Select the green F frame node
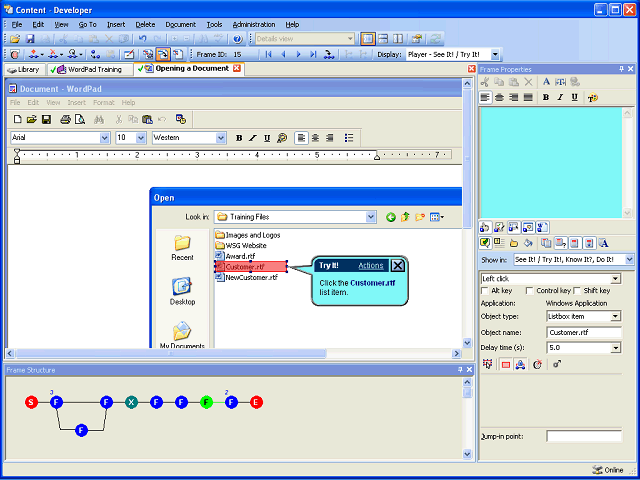640x480 pixels. tap(207, 402)
